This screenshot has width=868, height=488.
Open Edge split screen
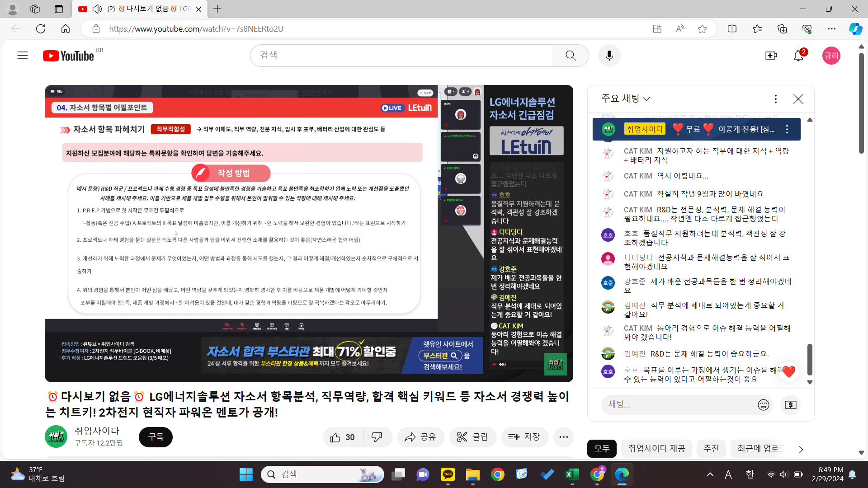[732, 29]
